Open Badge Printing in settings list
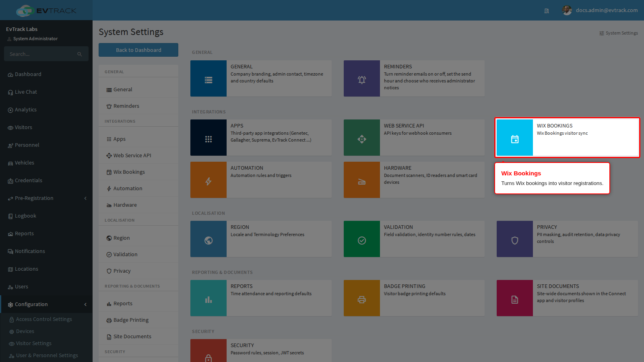The width and height of the screenshot is (644, 362). 138,320
